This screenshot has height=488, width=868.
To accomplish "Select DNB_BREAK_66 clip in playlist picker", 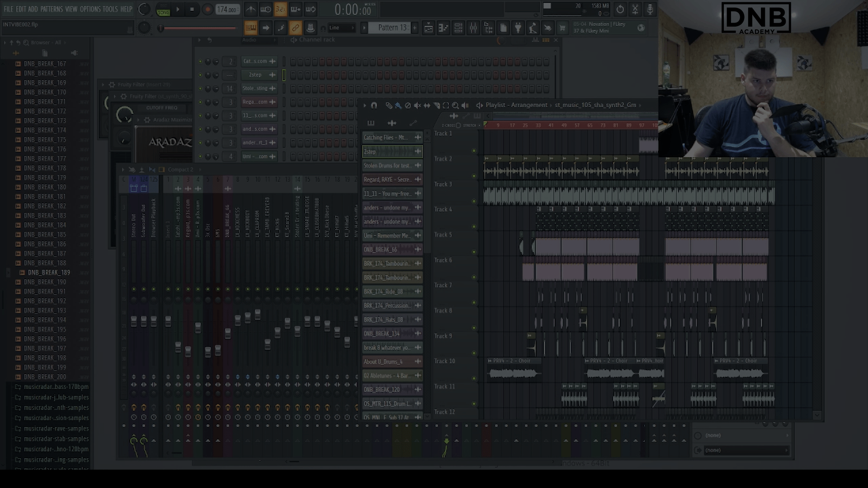I will click(392, 249).
